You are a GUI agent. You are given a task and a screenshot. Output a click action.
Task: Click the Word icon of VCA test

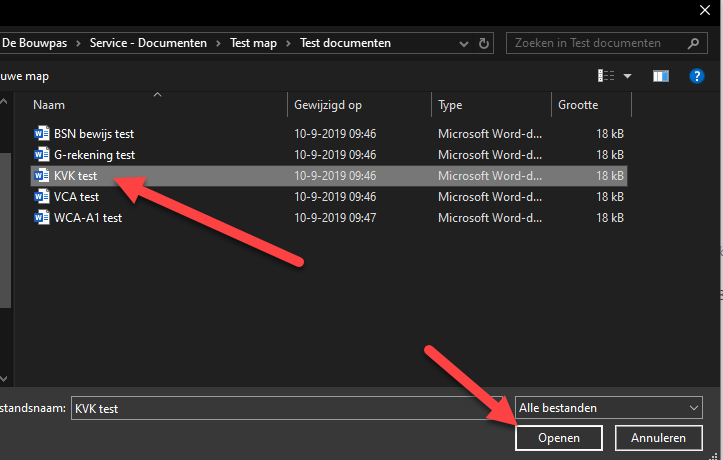41,197
